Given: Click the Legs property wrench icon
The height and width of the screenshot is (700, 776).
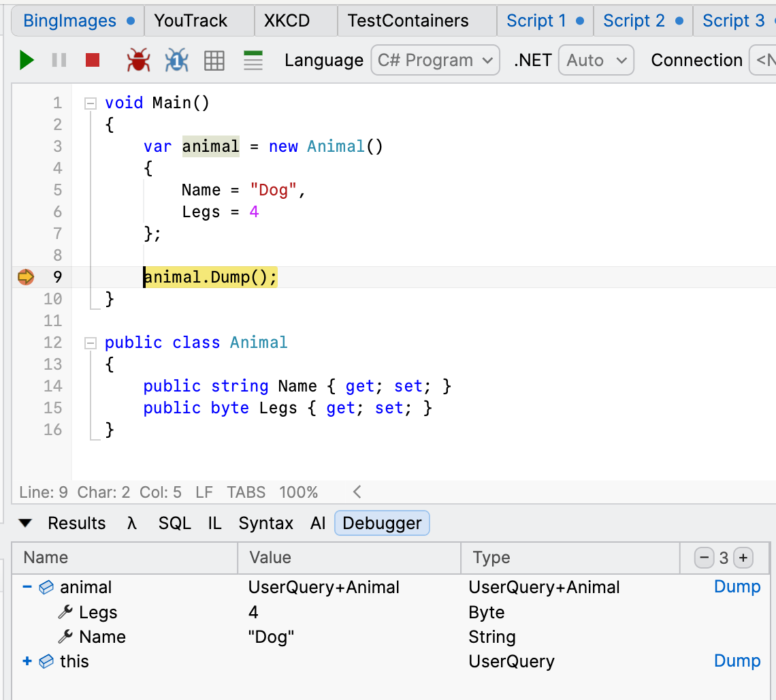Looking at the screenshot, I should coord(65,612).
